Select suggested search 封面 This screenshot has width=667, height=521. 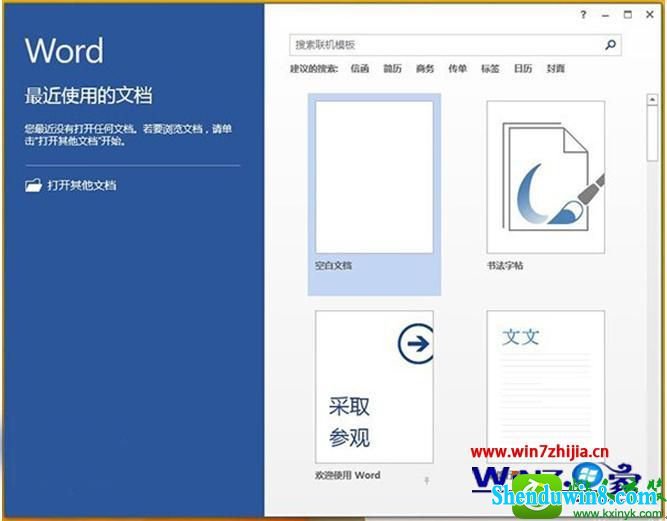pyautogui.click(x=556, y=68)
